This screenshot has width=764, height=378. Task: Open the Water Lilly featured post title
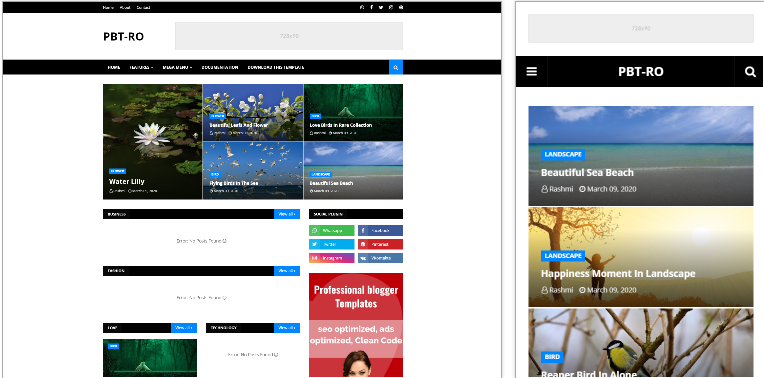pyautogui.click(x=127, y=181)
